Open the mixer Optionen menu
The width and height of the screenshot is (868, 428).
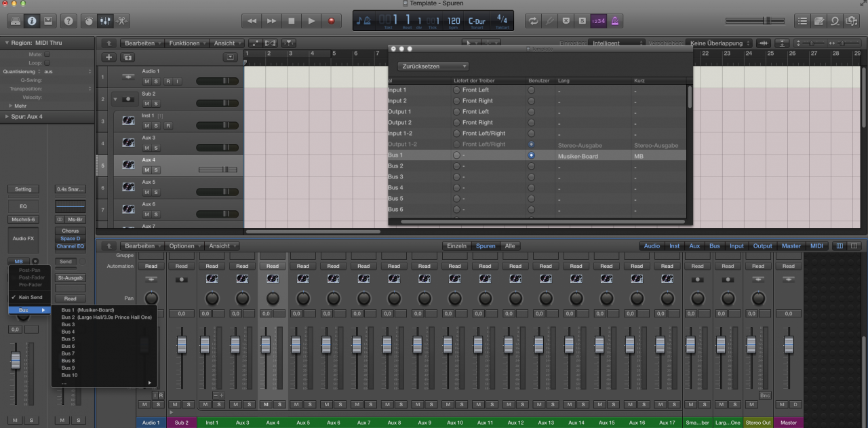(x=184, y=246)
